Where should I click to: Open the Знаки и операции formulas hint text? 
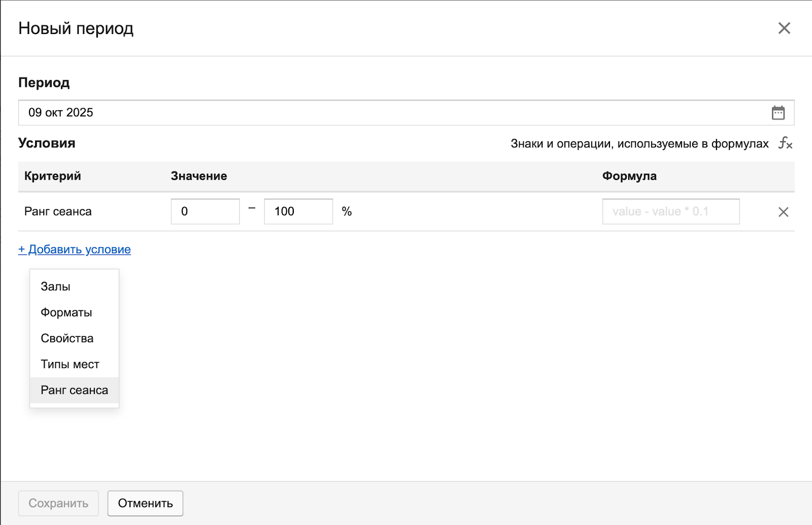(x=639, y=144)
